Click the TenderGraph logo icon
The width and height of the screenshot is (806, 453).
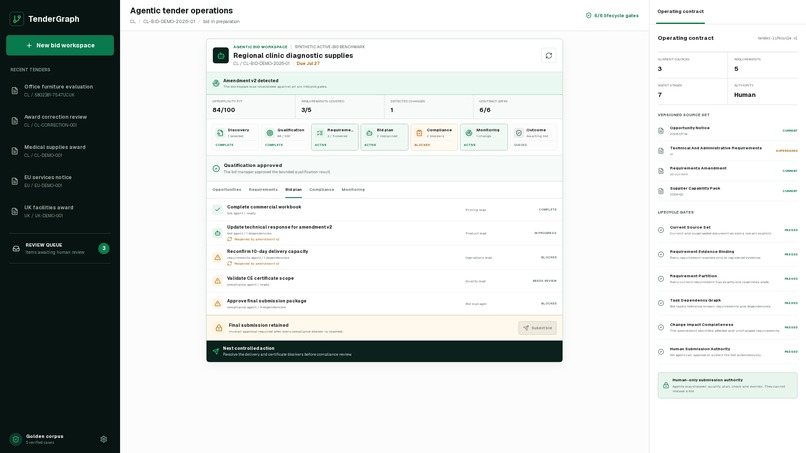pyautogui.click(x=16, y=19)
